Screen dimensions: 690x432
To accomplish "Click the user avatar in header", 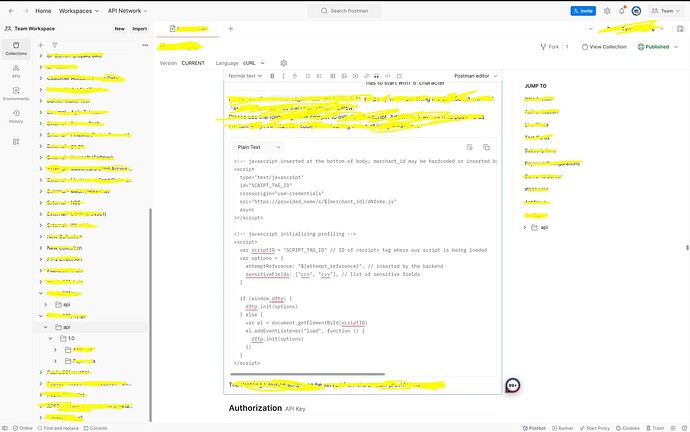I will click(x=636, y=11).
